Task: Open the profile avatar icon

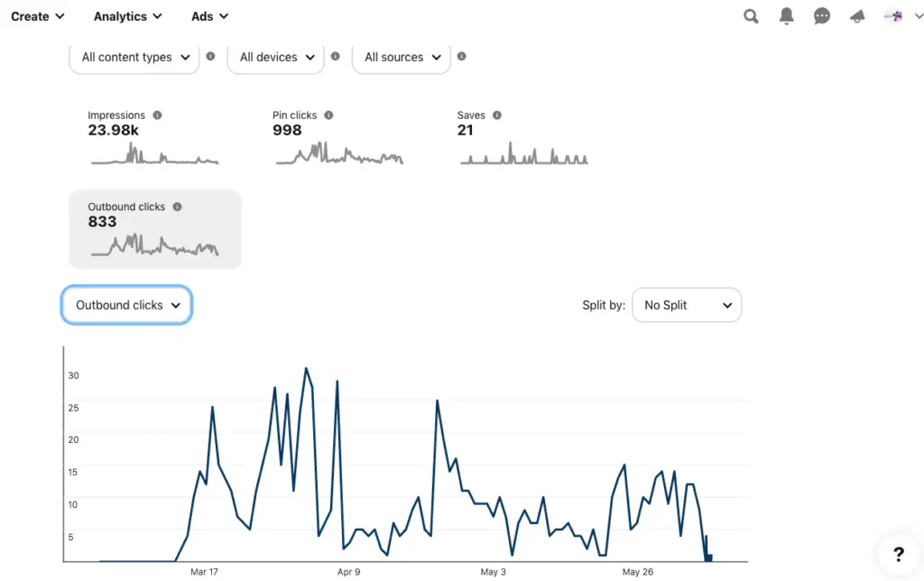Action: pyautogui.click(x=893, y=16)
